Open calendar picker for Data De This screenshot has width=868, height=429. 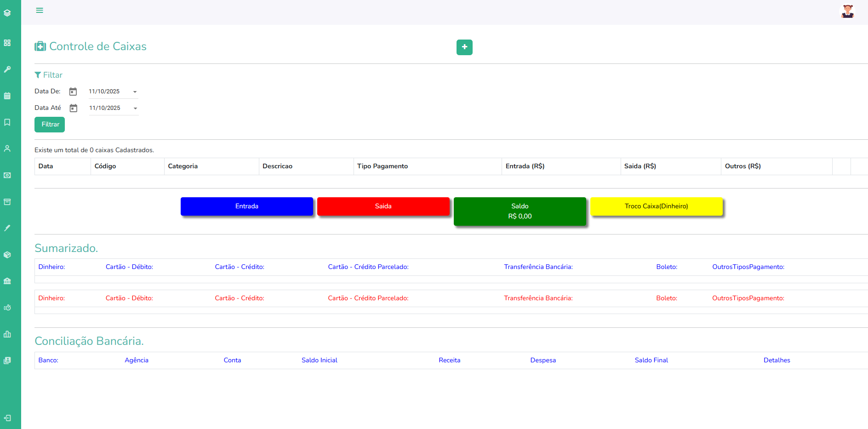coord(73,92)
